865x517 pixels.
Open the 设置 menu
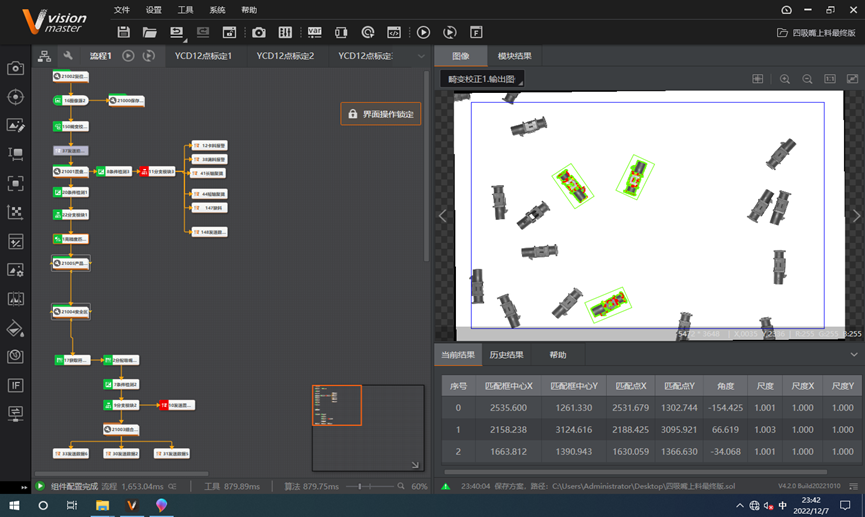[153, 10]
